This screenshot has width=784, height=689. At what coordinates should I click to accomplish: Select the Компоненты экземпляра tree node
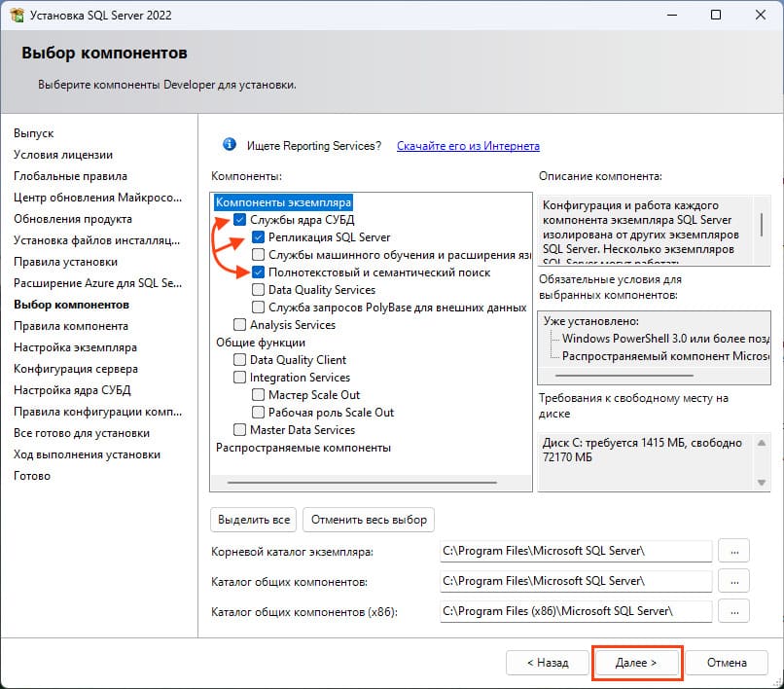coord(283,202)
